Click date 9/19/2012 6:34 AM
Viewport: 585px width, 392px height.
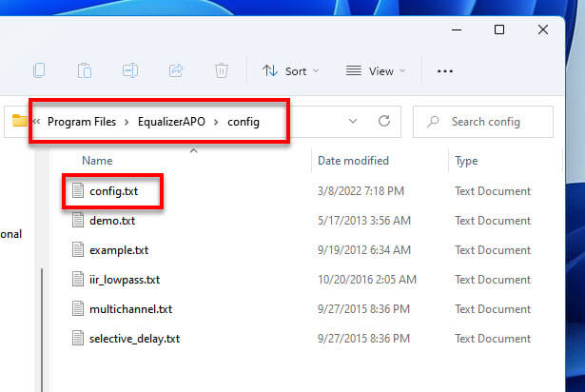(x=363, y=250)
